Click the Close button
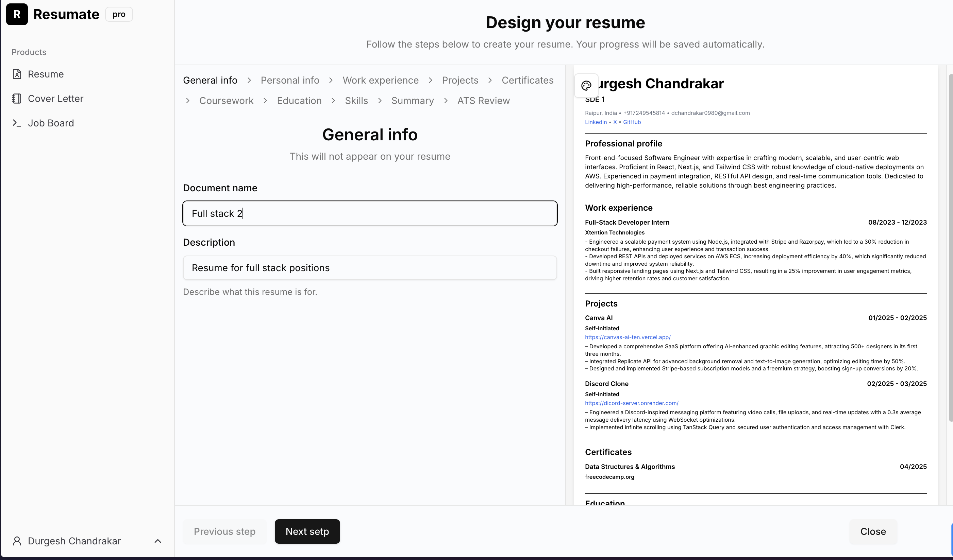The height and width of the screenshot is (560, 953). (x=873, y=532)
